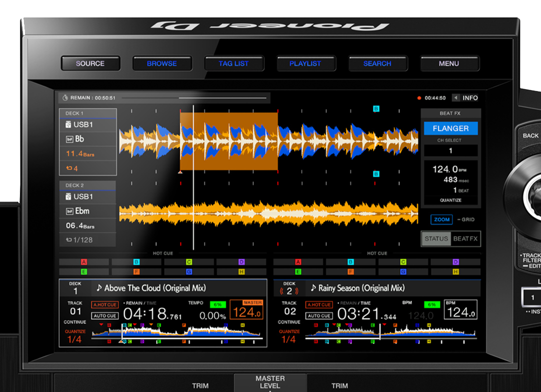The height and width of the screenshot is (392, 541).
Task: Toggle the ZOOM grid mode button
Action: pyautogui.click(x=441, y=219)
